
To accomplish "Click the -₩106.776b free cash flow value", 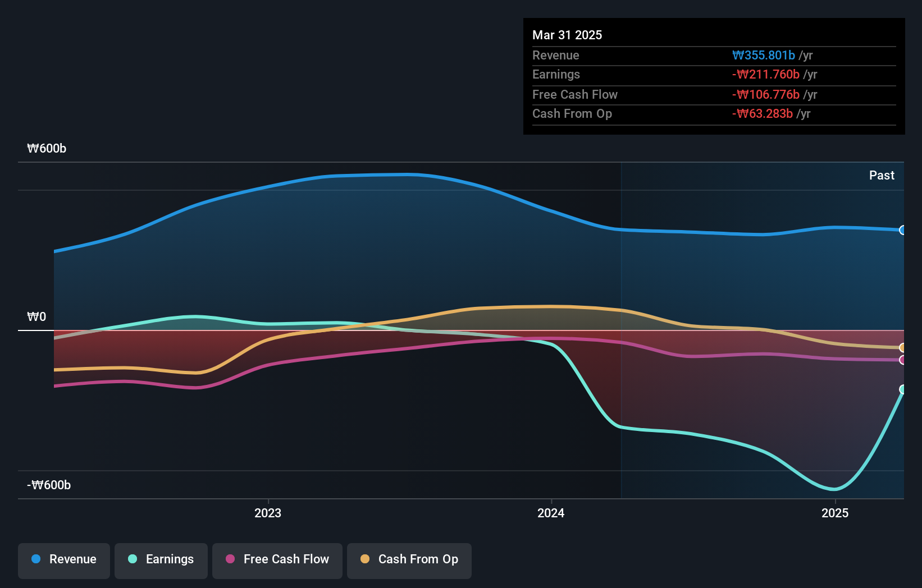I will 766,94.
